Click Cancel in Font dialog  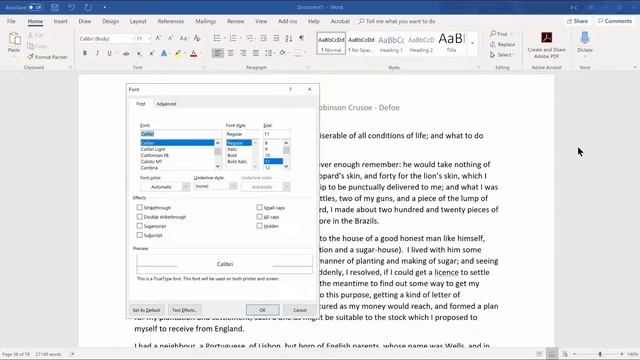pyautogui.click(x=300, y=310)
